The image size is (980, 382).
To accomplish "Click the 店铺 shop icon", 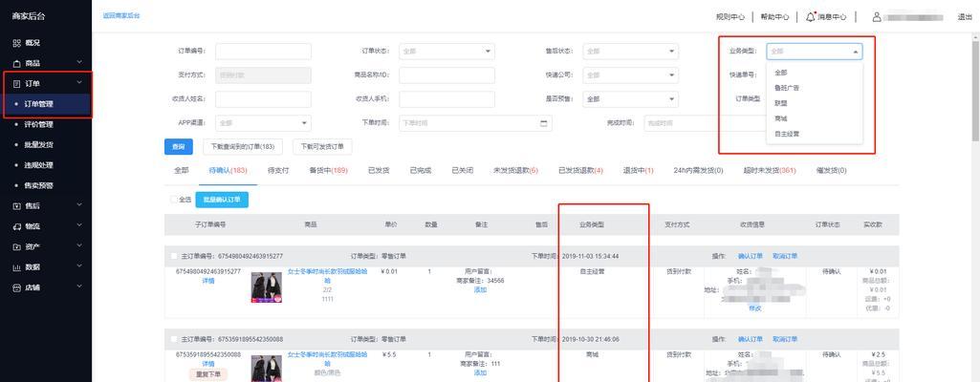I will click(x=17, y=287).
